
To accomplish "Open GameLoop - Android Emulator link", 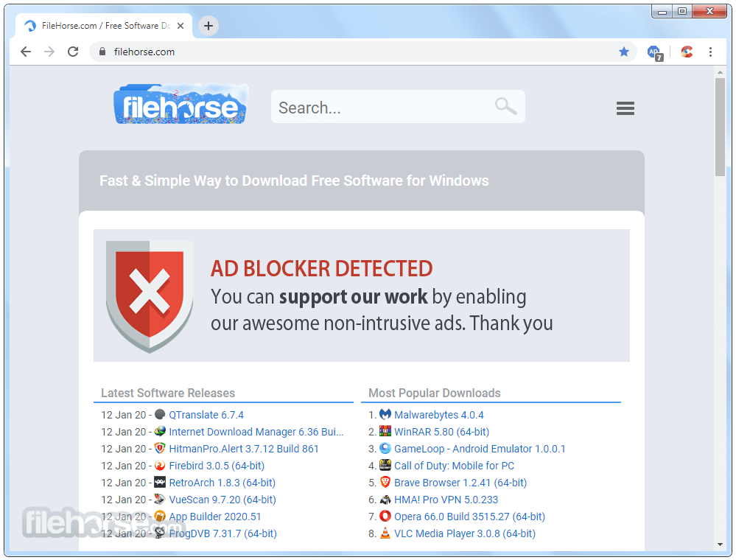I will point(480,449).
